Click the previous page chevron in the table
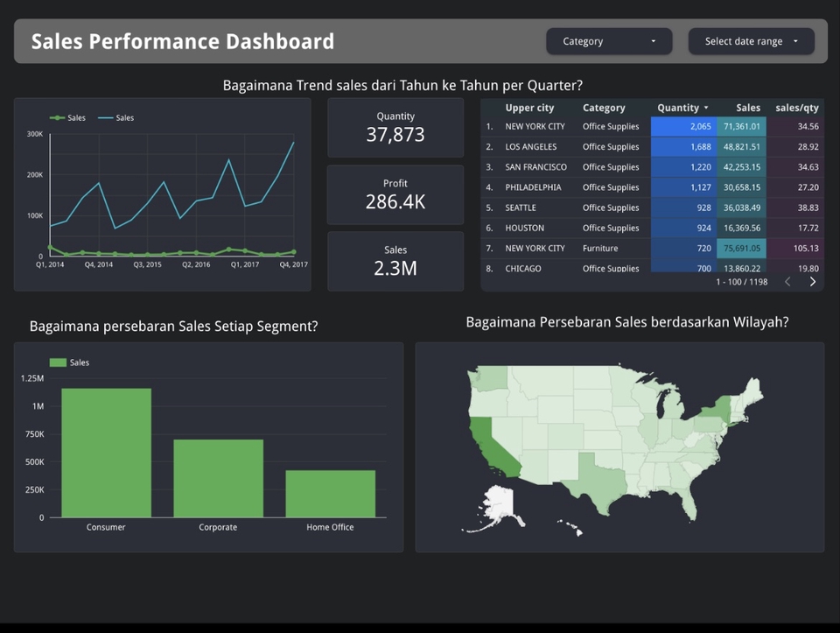 coord(787,282)
